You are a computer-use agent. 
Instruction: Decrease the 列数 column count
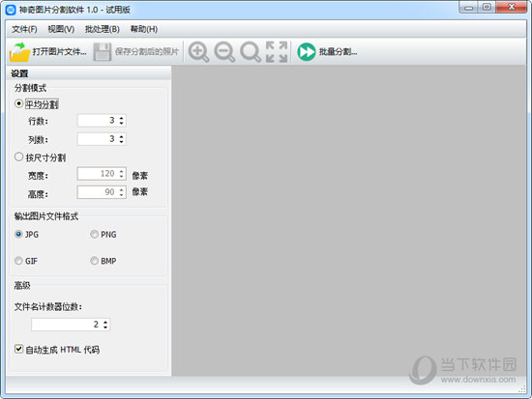click(122, 142)
